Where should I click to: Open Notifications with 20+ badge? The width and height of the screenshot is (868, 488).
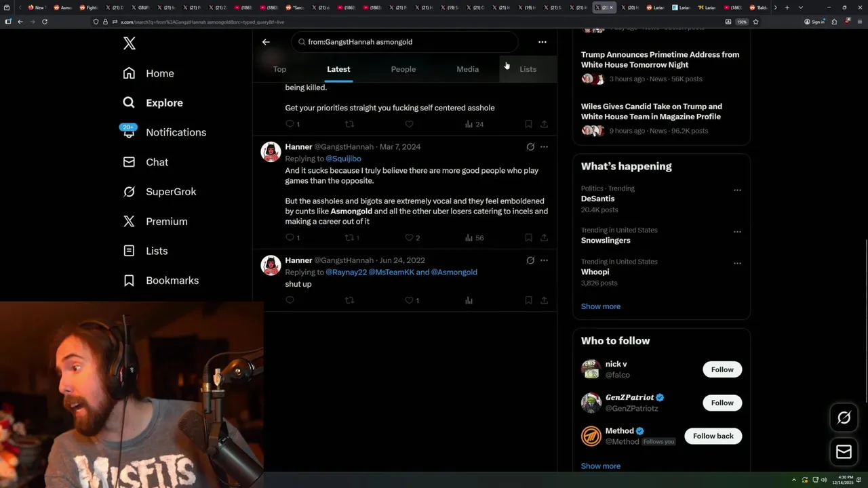click(164, 132)
